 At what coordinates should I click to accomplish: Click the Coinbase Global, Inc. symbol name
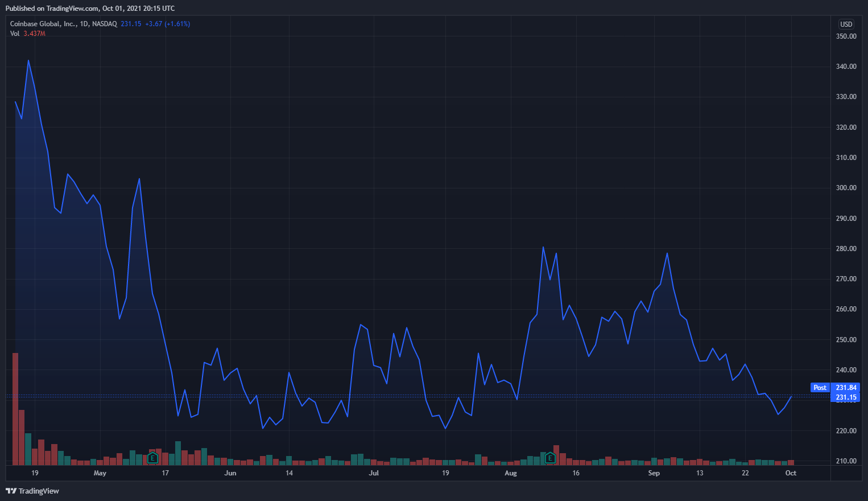click(x=43, y=24)
